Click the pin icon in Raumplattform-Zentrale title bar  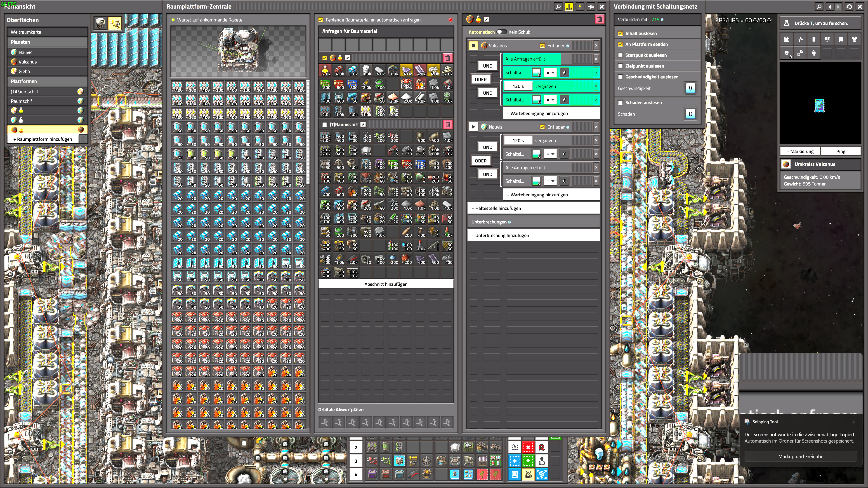coord(591,6)
